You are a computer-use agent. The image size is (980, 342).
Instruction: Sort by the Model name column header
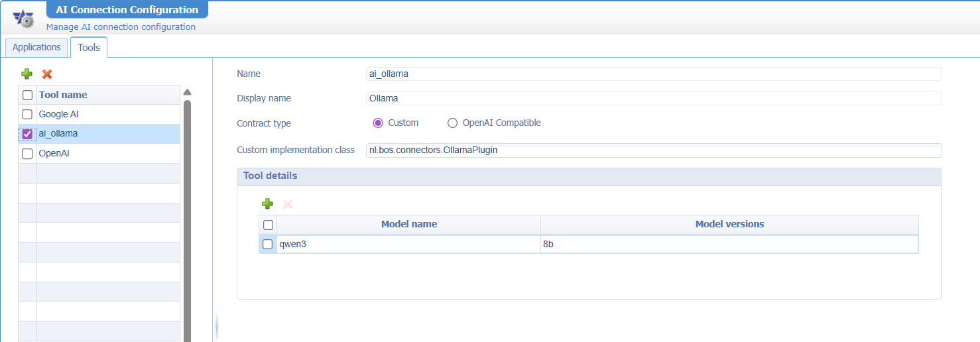pos(409,224)
